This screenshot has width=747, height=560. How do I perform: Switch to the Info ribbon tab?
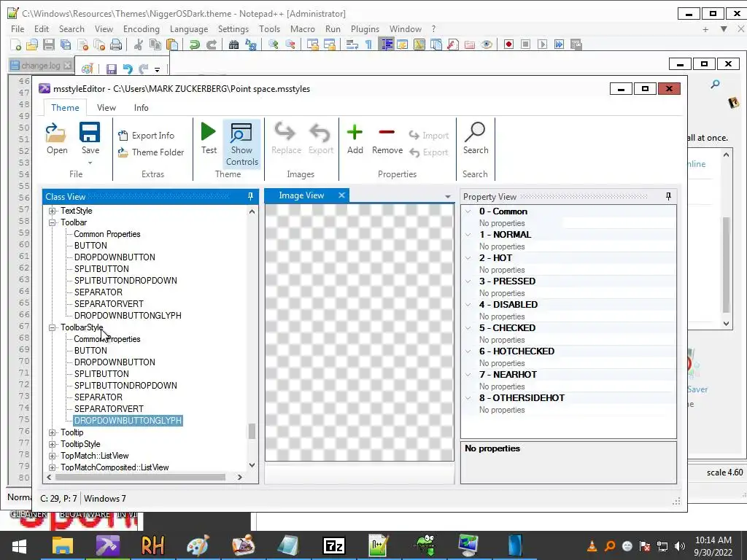[141, 108]
